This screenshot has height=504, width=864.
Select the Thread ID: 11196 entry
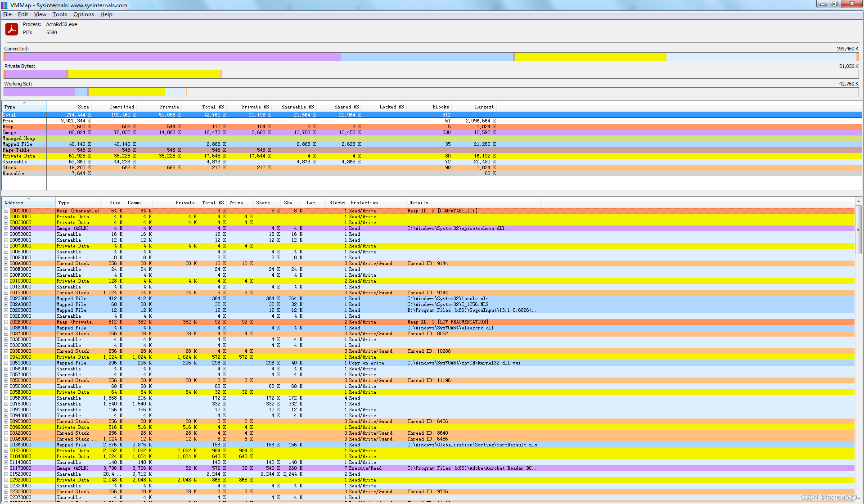pyautogui.click(x=429, y=380)
